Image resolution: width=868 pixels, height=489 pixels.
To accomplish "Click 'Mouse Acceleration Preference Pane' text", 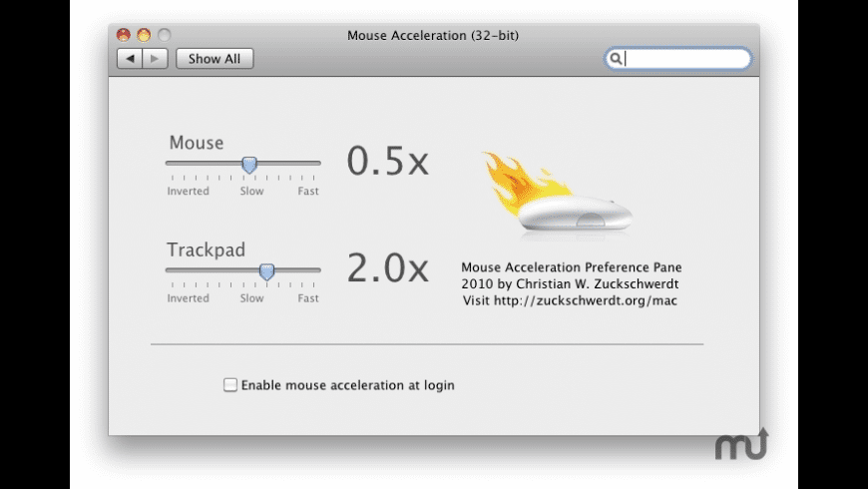I will [572, 267].
